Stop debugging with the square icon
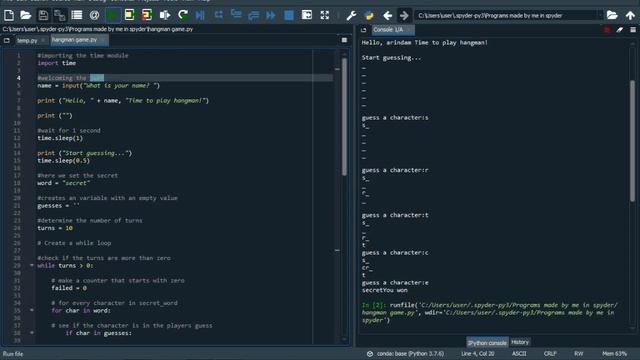 click(x=289, y=16)
